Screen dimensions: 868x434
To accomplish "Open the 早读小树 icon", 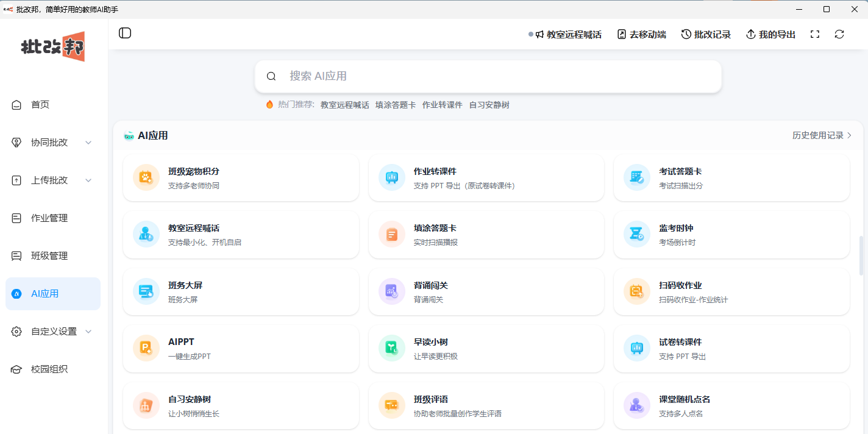I will (392, 348).
